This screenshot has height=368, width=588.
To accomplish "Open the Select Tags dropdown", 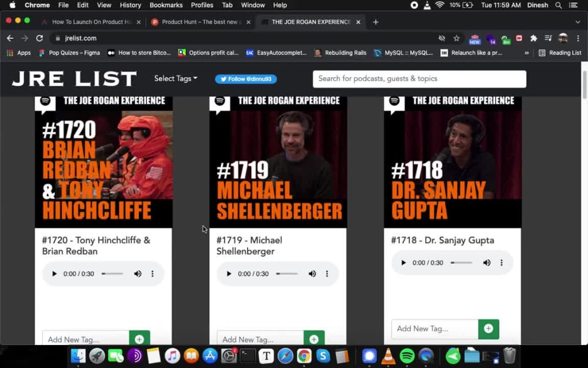I will coord(175,78).
